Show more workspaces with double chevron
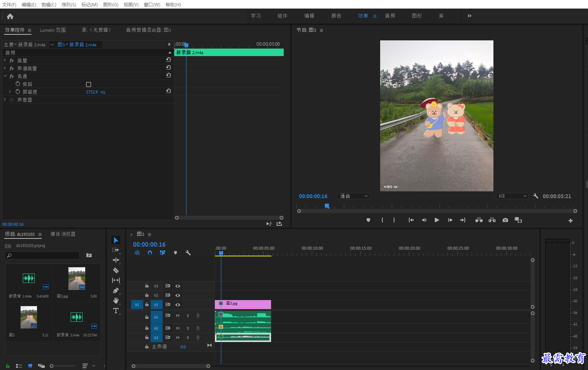This screenshot has width=588, height=370. [x=470, y=16]
